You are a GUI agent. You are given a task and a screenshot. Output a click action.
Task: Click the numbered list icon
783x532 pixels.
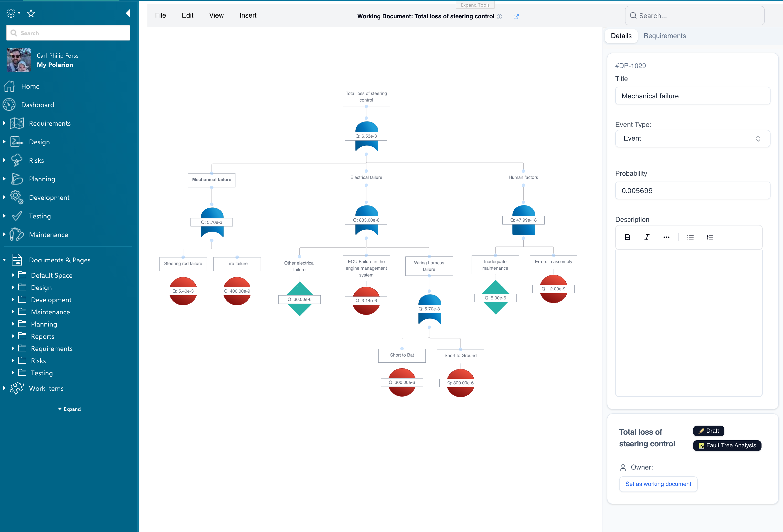point(710,237)
